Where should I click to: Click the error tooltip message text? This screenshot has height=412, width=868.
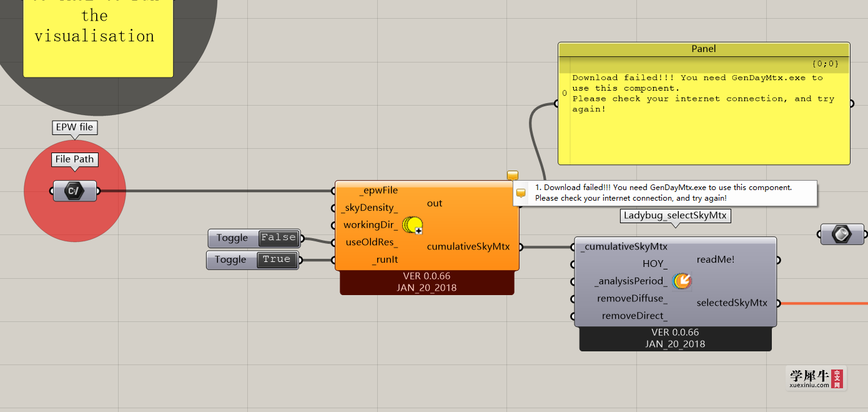click(x=663, y=193)
